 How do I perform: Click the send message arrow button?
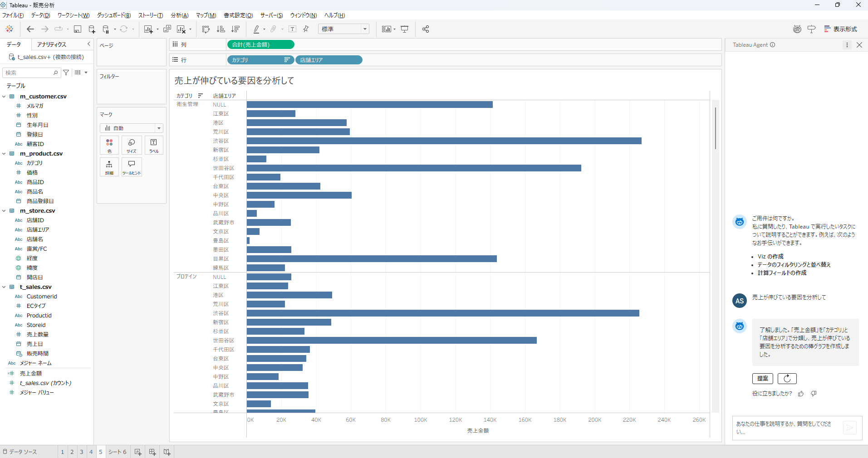point(849,428)
